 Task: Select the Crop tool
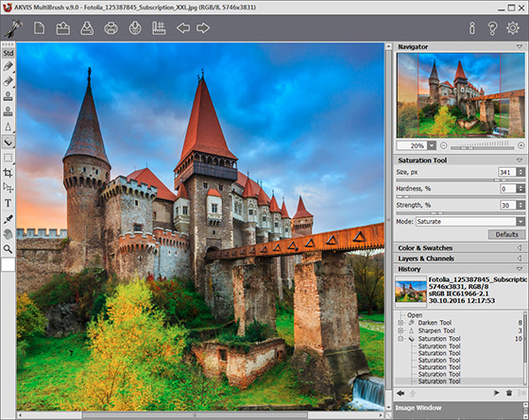click(x=9, y=173)
